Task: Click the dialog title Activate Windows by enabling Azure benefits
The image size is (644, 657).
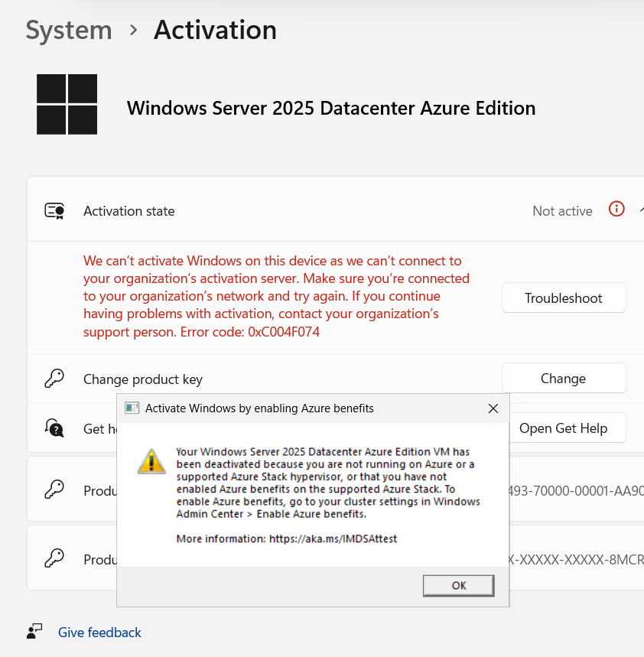Action: tap(259, 408)
